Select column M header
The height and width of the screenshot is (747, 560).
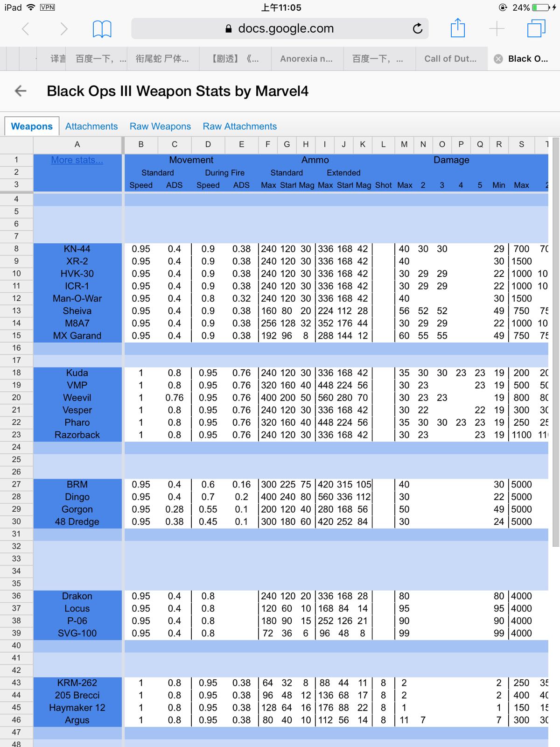coord(404,144)
